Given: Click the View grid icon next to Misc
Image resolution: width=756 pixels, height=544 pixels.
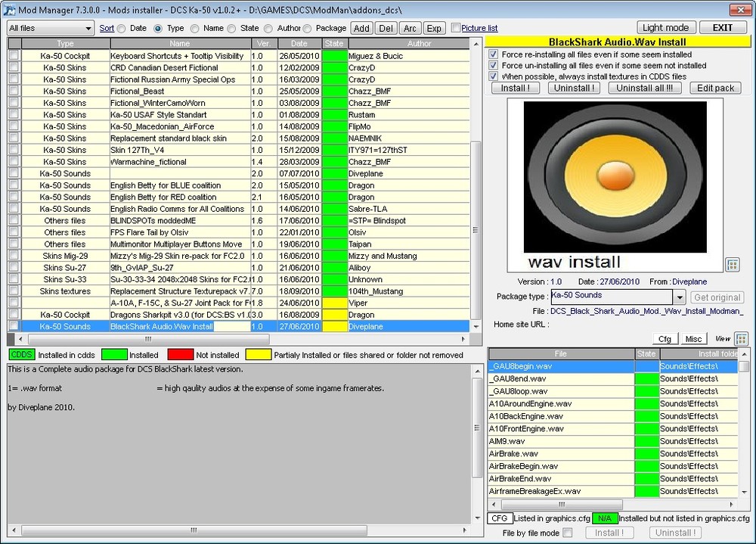Looking at the screenshot, I should pos(741,339).
